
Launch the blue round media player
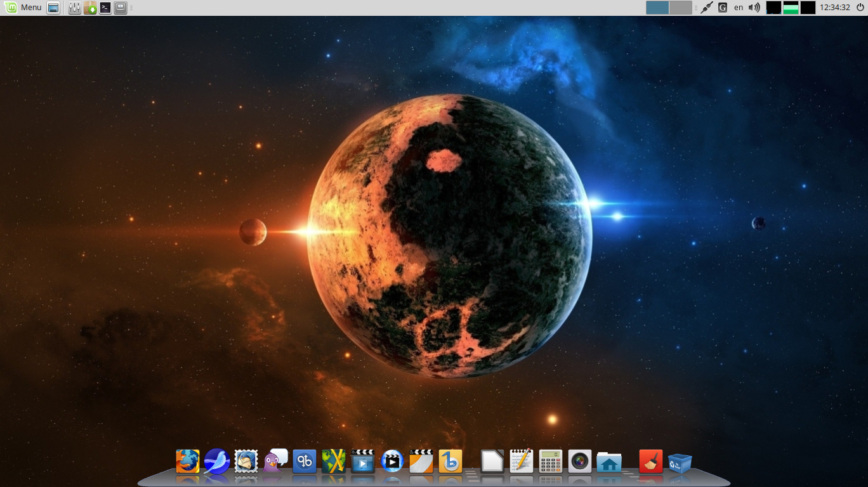click(392, 461)
